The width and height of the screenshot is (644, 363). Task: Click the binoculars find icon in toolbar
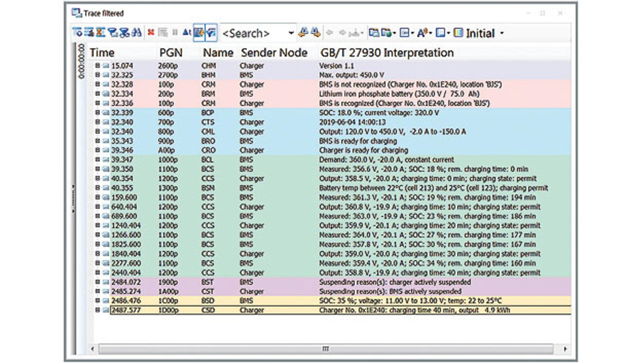137,33
